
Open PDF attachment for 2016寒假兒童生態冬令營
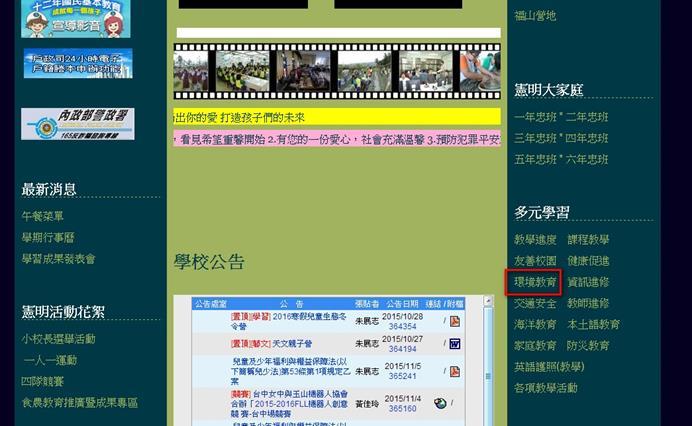coord(454,322)
